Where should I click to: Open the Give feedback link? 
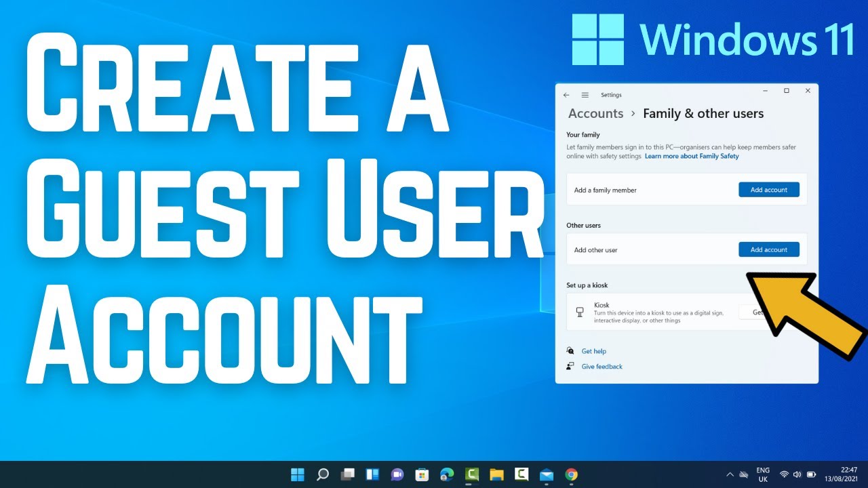[602, 367]
